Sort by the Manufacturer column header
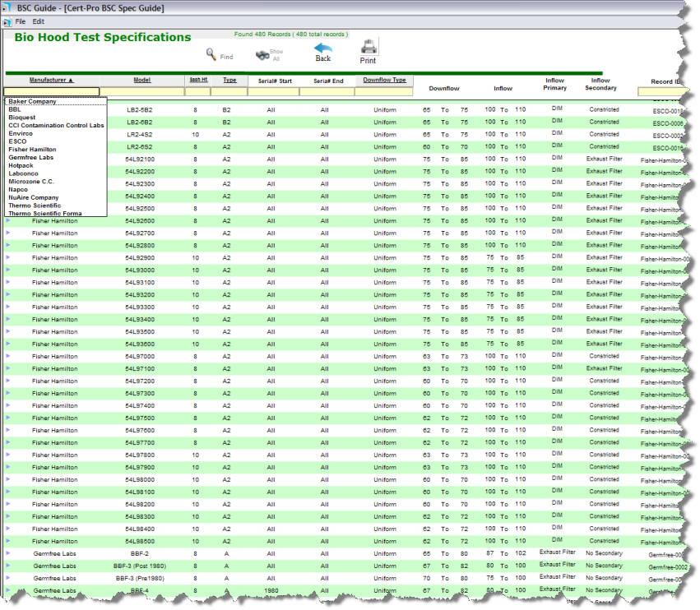 point(51,81)
